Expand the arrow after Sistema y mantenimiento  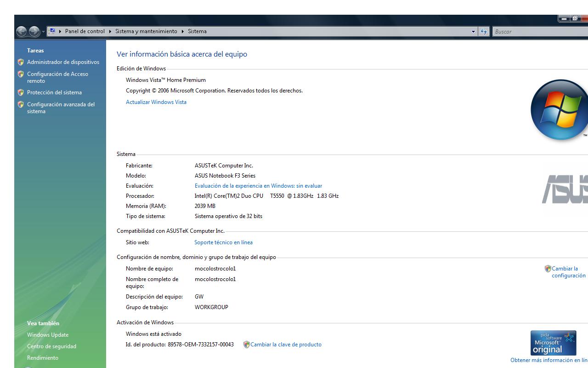183,31
